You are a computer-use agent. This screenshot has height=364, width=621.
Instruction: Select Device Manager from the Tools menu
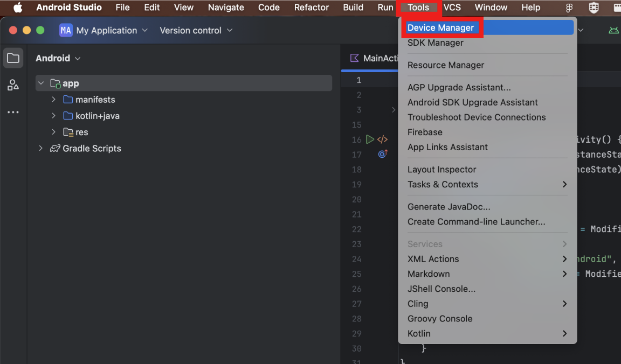[x=440, y=28]
